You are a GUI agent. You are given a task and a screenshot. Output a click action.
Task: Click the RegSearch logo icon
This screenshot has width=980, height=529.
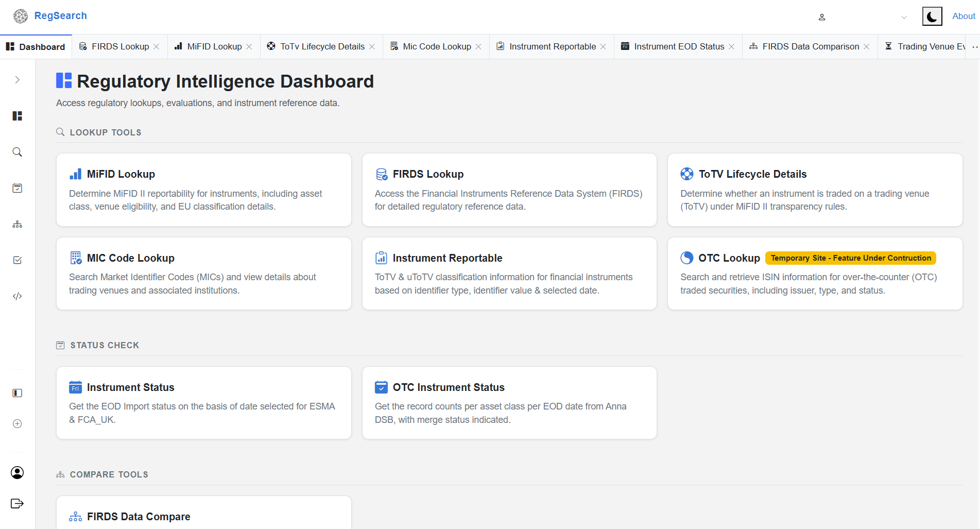pyautogui.click(x=21, y=16)
